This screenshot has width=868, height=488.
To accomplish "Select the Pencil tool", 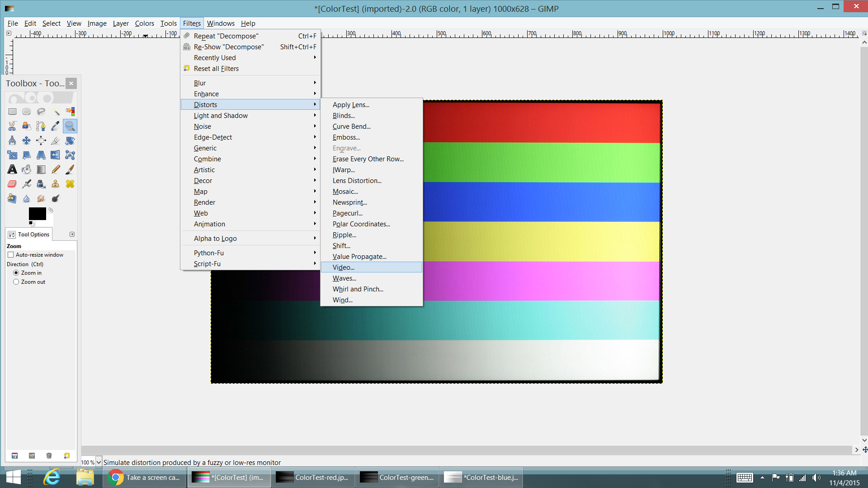I will [56, 169].
